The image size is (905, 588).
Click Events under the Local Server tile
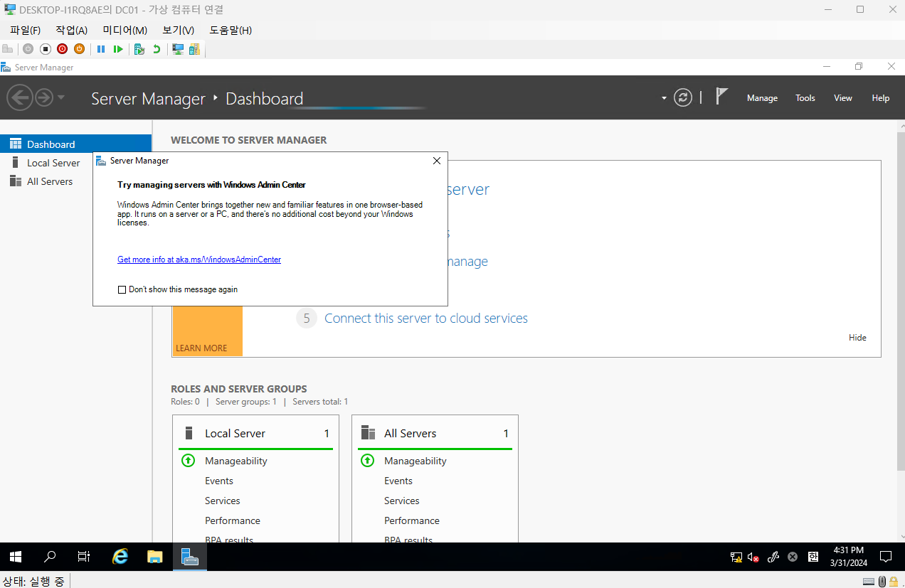pyautogui.click(x=219, y=481)
